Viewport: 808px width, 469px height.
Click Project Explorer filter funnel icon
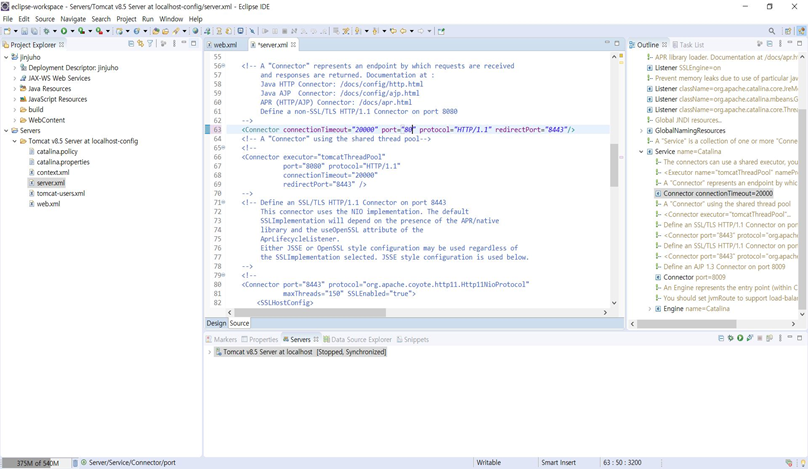(x=150, y=44)
